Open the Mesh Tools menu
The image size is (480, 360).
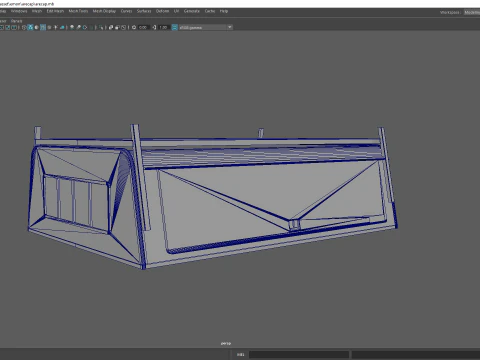pyautogui.click(x=78, y=11)
